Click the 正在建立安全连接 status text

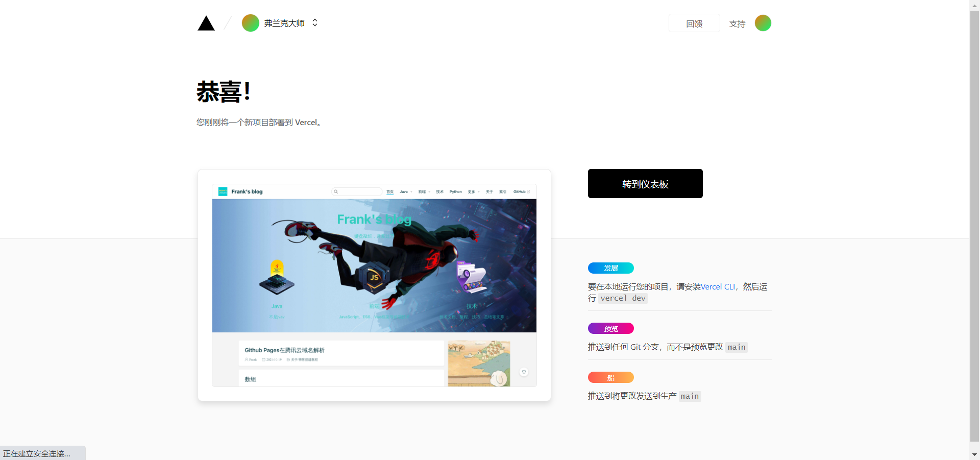(37, 453)
